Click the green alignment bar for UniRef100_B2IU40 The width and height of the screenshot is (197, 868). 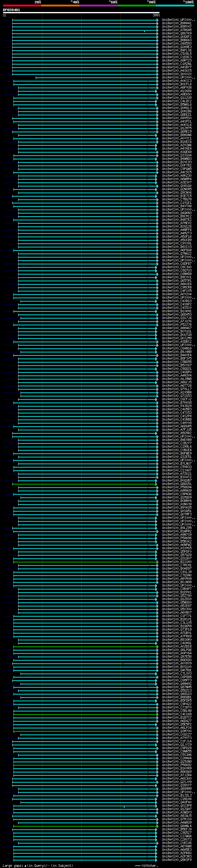coord(86,562)
